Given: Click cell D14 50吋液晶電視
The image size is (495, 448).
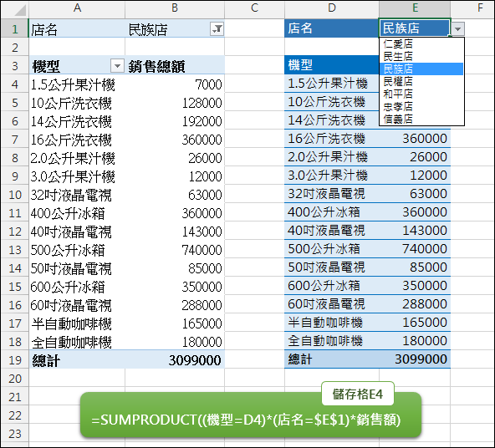Looking at the screenshot, I should coord(331,267).
